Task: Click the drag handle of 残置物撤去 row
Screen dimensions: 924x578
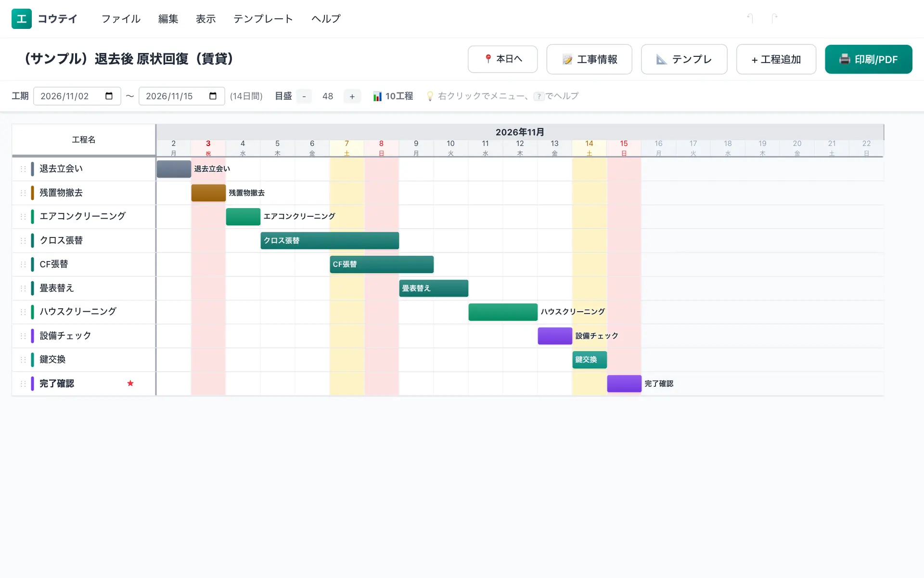Action: tap(23, 193)
